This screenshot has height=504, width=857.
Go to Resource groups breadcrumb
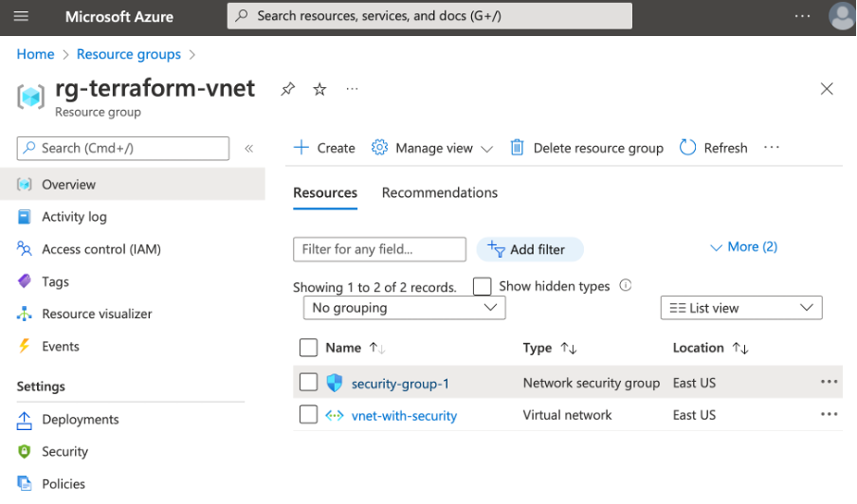(x=128, y=55)
